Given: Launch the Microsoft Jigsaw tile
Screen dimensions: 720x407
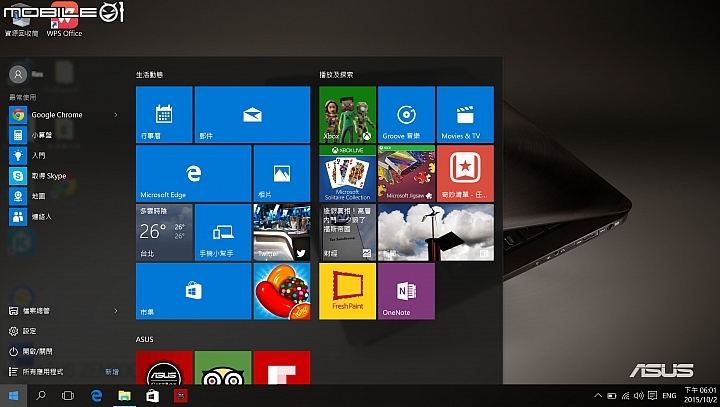Looking at the screenshot, I should [406, 174].
